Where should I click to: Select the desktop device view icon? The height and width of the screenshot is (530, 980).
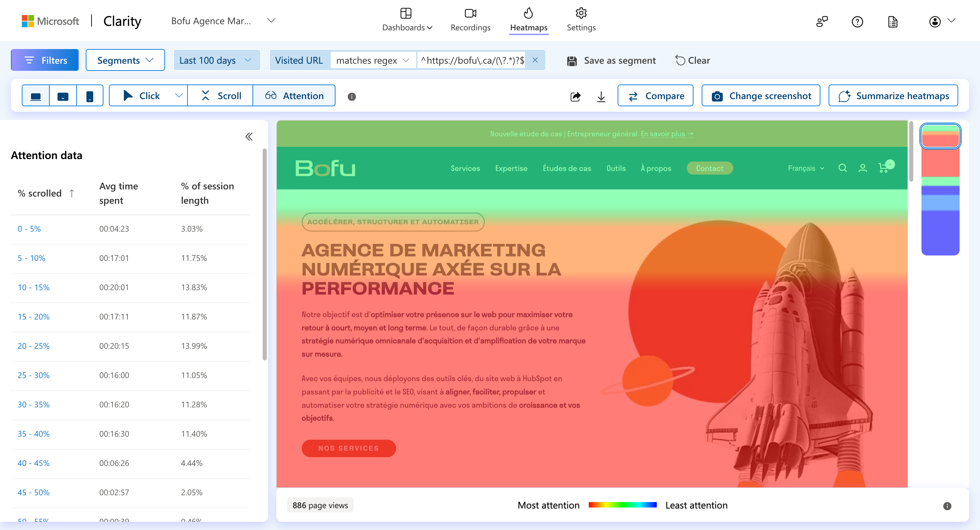pyautogui.click(x=36, y=96)
